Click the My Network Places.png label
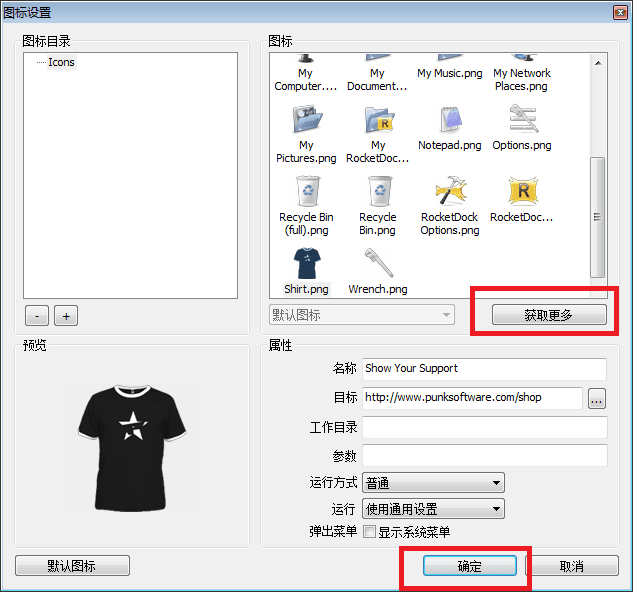This screenshot has width=633, height=592. [522, 80]
